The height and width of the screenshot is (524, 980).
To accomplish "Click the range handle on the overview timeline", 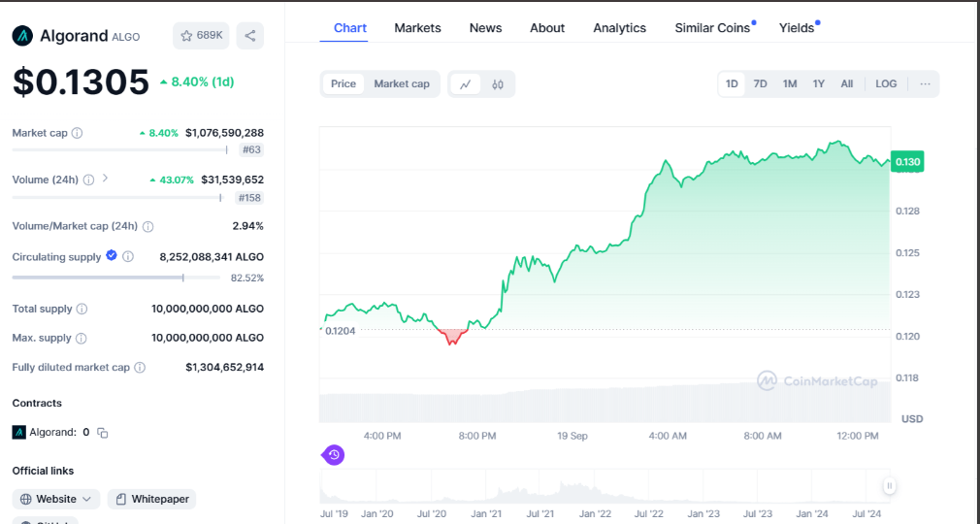I will coord(890,486).
